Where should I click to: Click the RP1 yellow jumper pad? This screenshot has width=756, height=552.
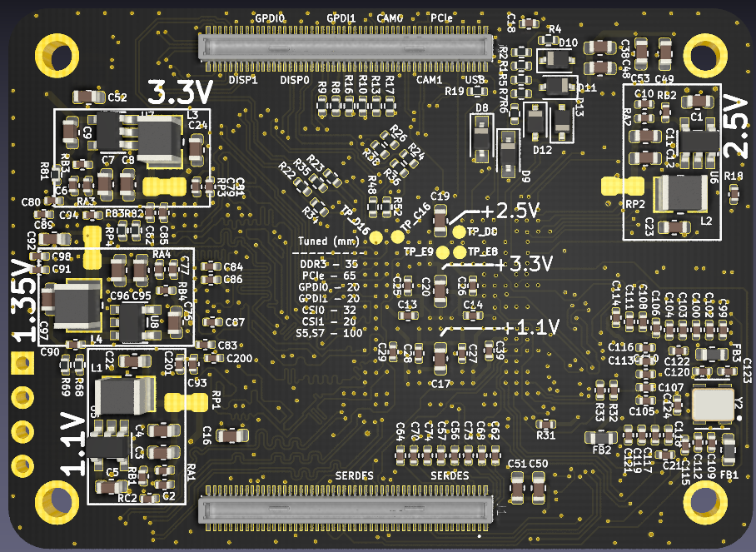[186, 403]
